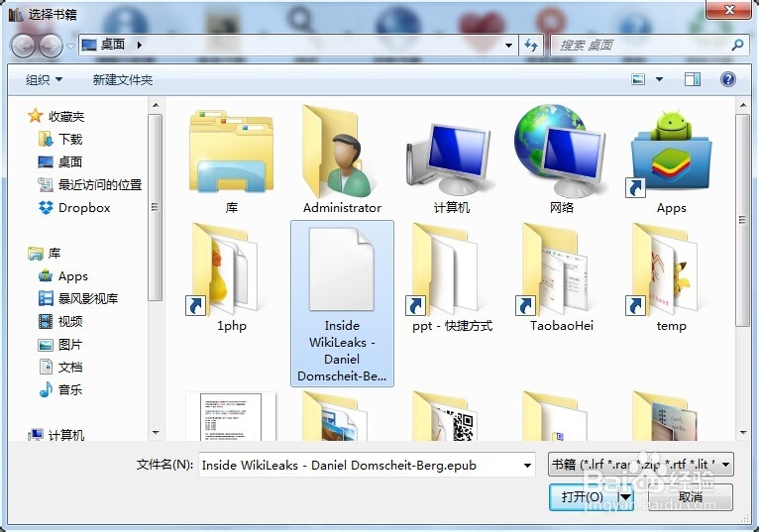Expand the filename combo box dropdown
The width and height of the screenshot is (759, 532).
coord(527,466)
